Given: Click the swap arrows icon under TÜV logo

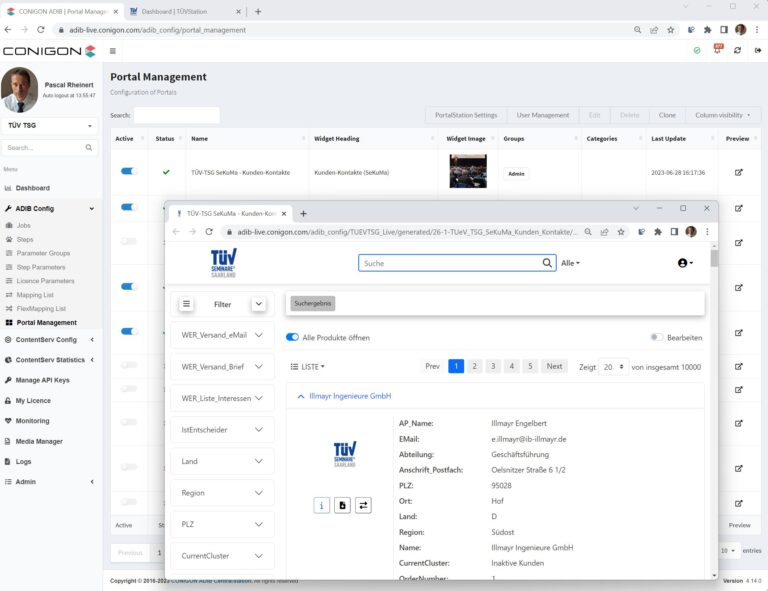Looking at the screenshot, I should click(363, 505).
